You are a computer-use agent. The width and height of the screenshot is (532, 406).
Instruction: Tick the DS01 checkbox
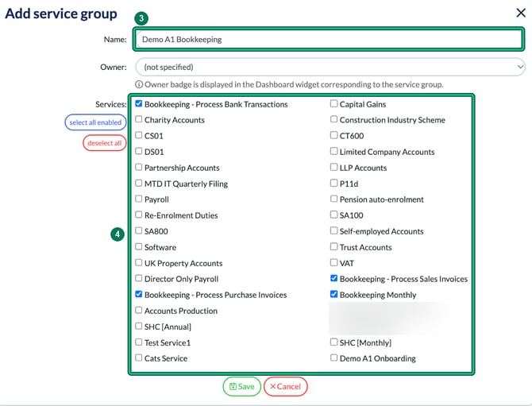[138, 151]
